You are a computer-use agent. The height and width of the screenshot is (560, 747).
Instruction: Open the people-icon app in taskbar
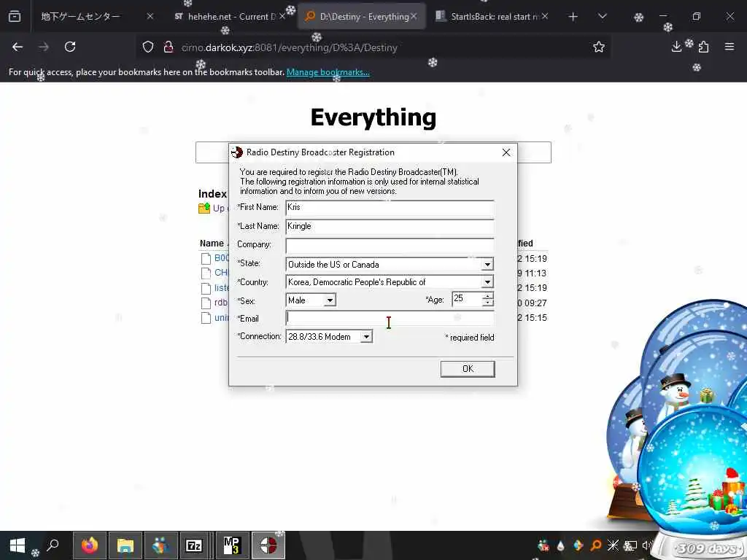160,545
